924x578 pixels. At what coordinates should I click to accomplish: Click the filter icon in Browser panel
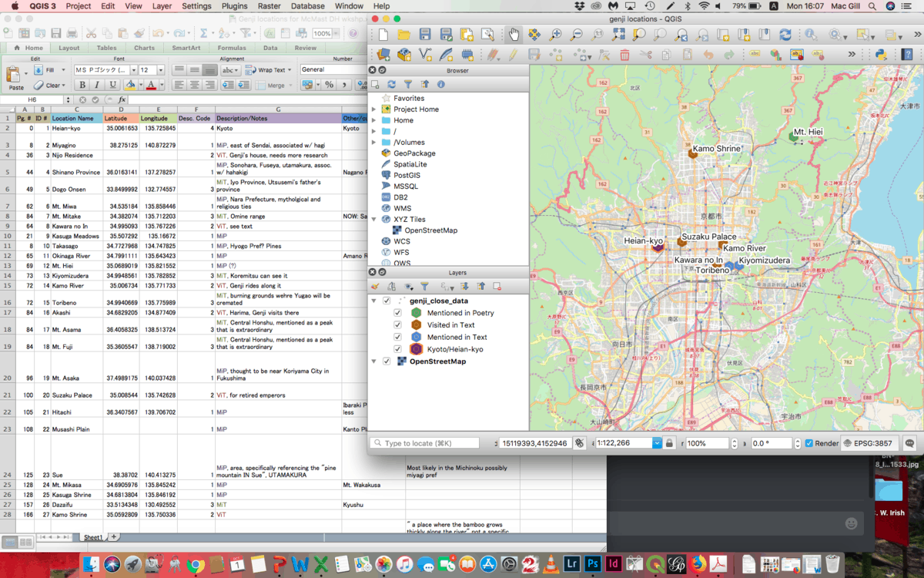[408, 84]
